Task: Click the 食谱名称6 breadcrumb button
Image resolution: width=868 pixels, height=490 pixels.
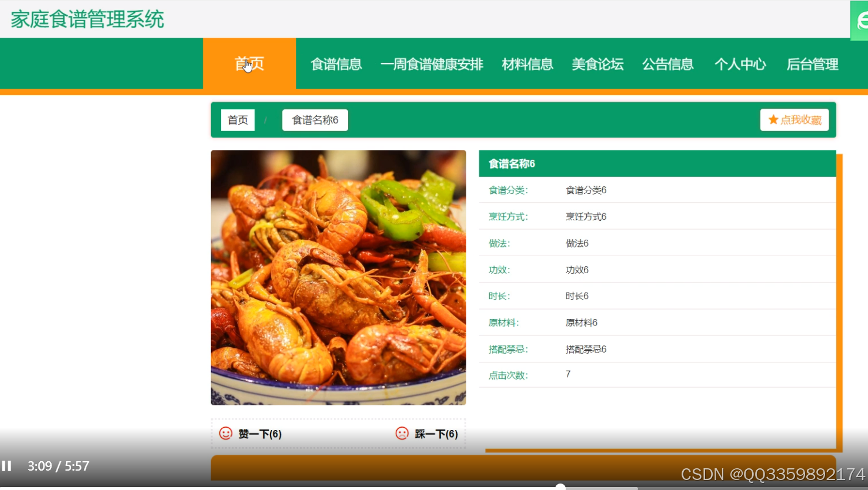Action: tap(315, 120)
